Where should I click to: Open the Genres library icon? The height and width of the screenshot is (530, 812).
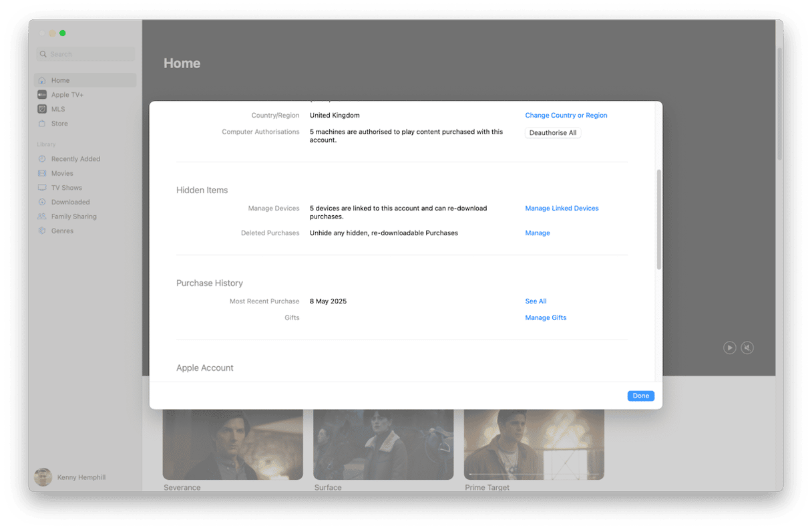click(x=42, y=231)
